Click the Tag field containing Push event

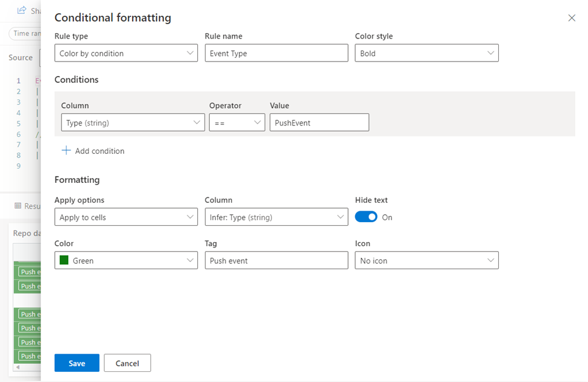coord(276,261)
